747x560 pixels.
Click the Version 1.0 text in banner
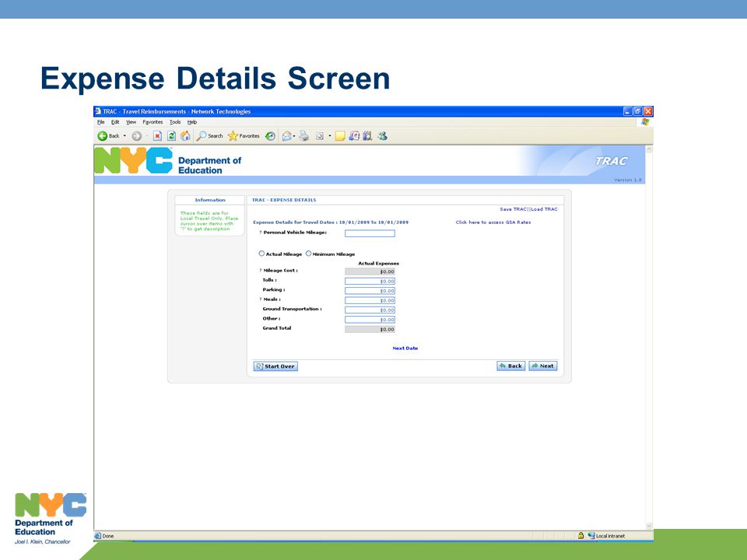click(627, 180)
